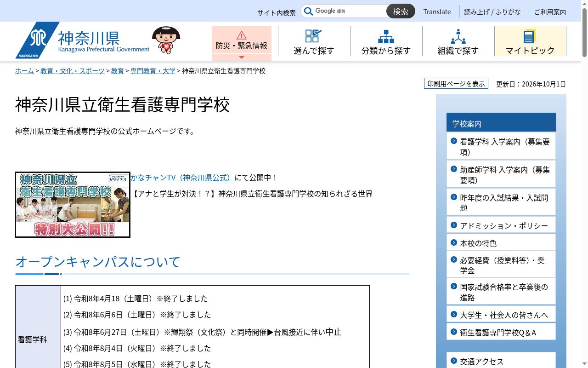This screenshot has width=588, height=368.
Task: Click arrow icon beside 本校の特色
Action: 454,242
